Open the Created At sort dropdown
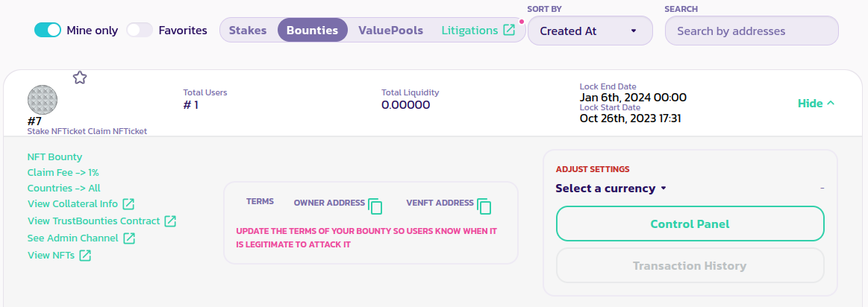This screenshot has height=307, width=868. [590, 31]
